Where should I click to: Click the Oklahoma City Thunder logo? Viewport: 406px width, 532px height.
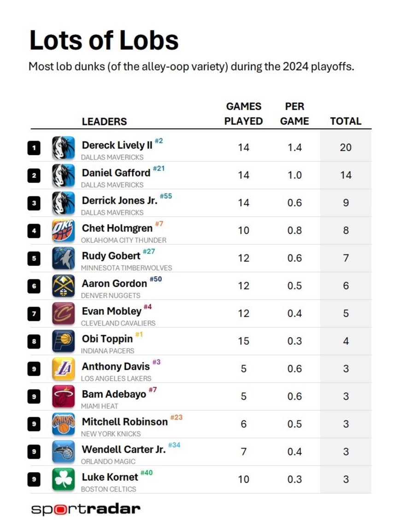[x=63, y=231]
